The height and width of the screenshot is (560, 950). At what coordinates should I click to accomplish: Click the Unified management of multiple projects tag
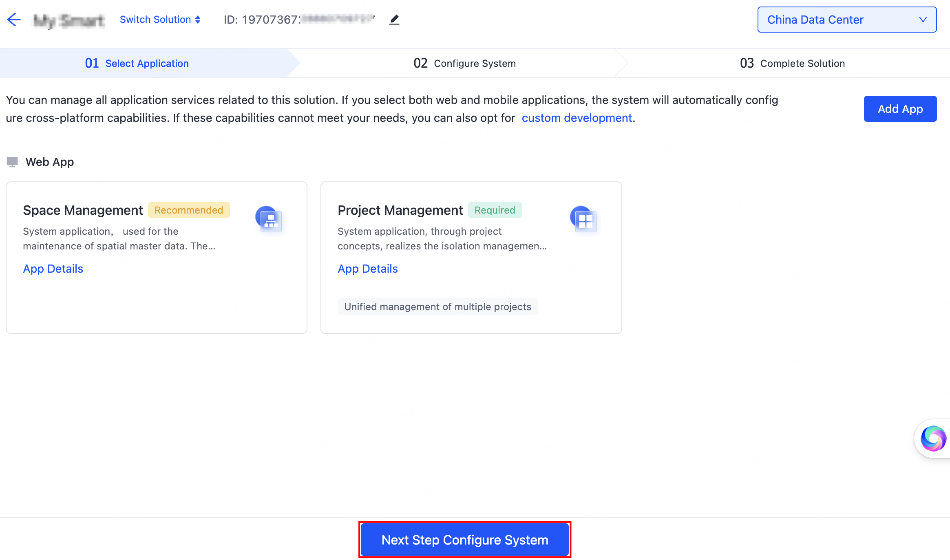pyautogui.click(x=437, y=306)
